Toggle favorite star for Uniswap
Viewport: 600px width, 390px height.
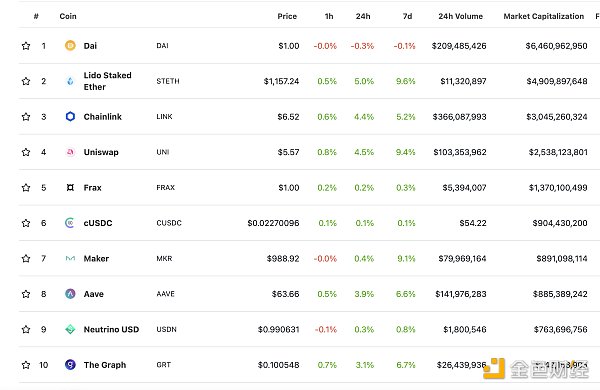pos(26,152)
